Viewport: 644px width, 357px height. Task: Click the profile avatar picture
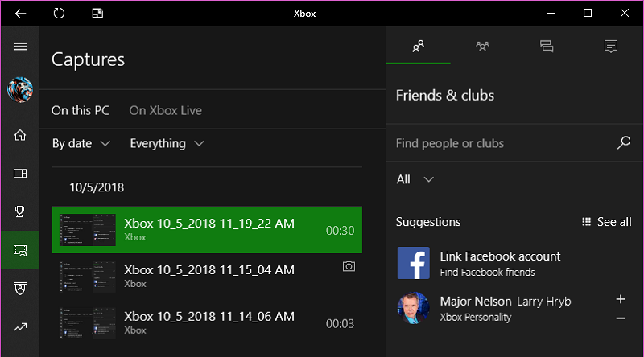tap(20, 90)
